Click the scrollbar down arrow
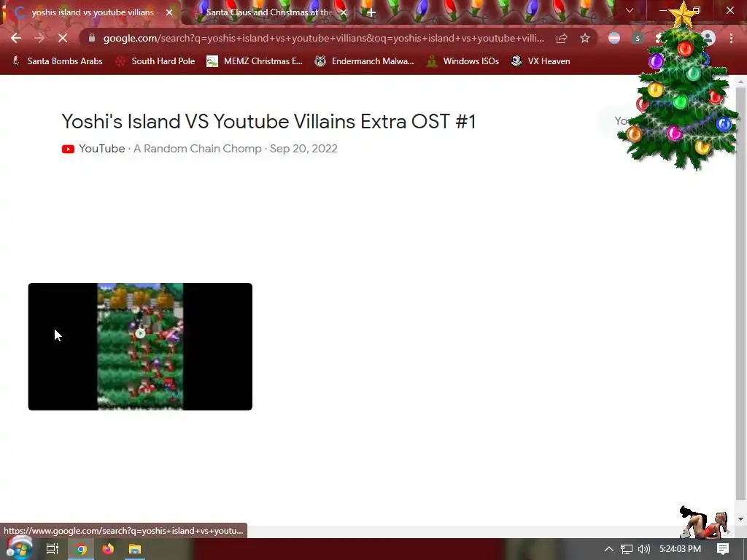This screenshot has width=747, height=560. pyautogui.click(x=741, y=519)
